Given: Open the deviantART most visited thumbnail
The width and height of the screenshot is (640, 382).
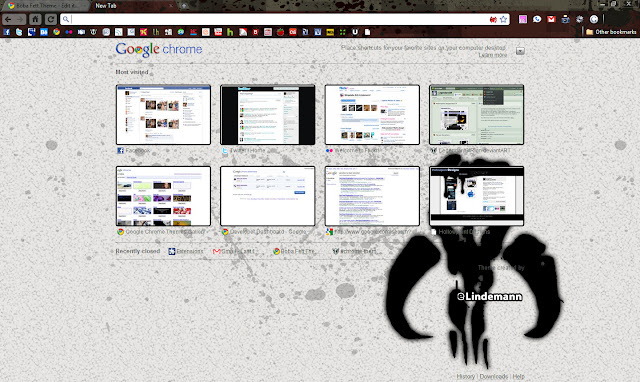Looking at the screenshot, I should click(x=477, y=115).
